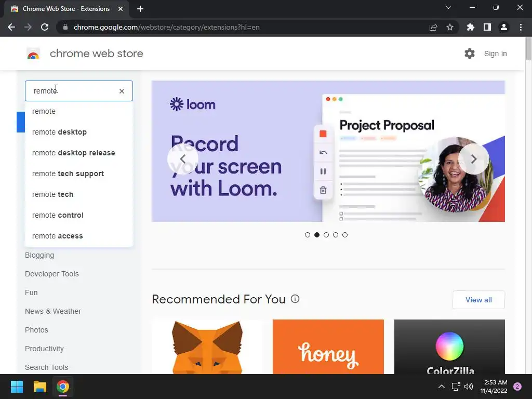Show info for Recommended For You
This screenshot has width=532, height=399.
click(x=295, y=299)
